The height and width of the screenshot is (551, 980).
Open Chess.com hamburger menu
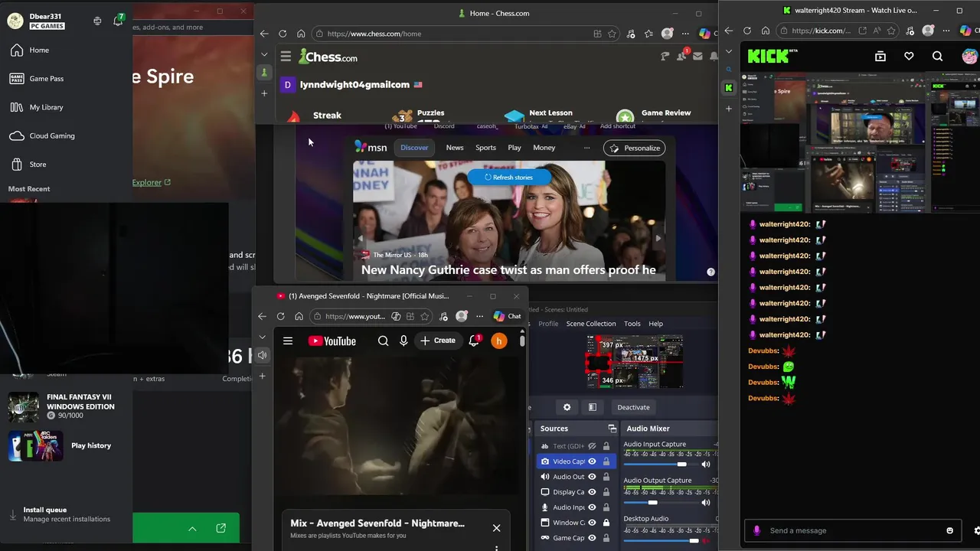tap(286, 57)
